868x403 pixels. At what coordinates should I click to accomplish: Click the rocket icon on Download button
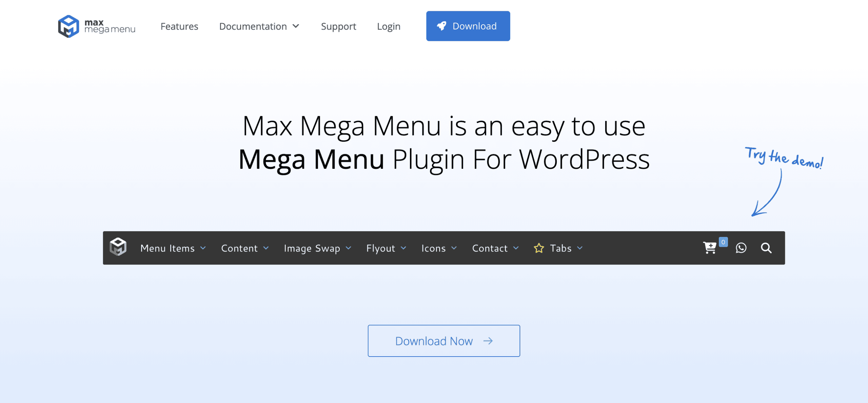(441, 26)
